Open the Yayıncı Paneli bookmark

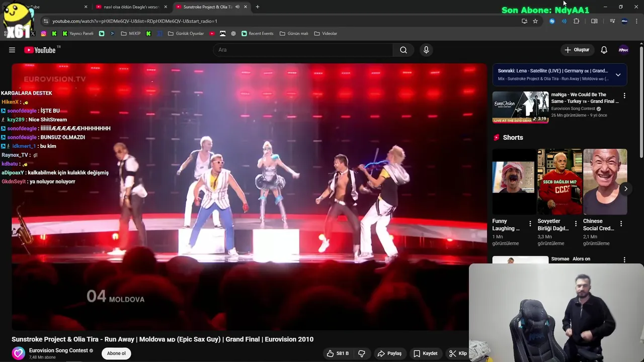77,34
